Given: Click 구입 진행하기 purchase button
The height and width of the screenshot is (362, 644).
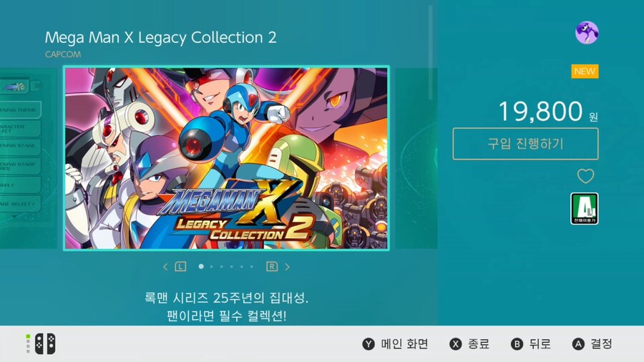Looking at the screenshot, I should (525, 144).
